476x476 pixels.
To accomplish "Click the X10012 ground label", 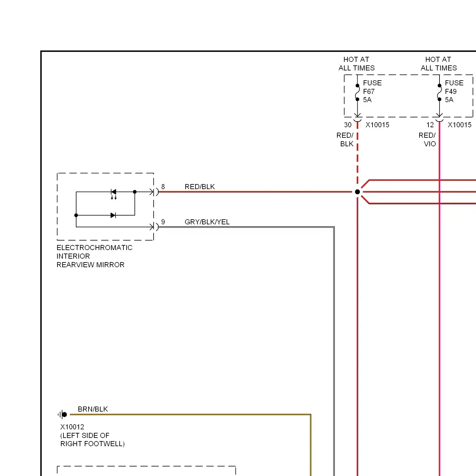I will tap(72, 427).
